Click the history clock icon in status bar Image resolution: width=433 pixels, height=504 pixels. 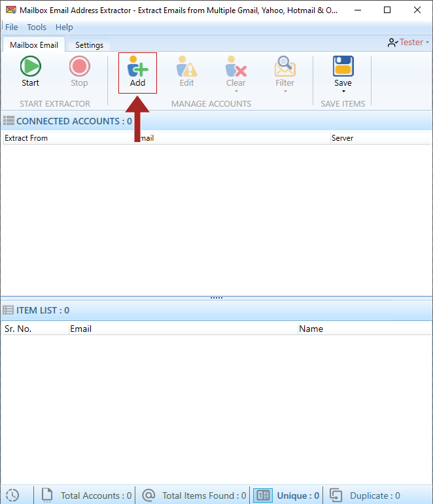[x=12, y=495]
